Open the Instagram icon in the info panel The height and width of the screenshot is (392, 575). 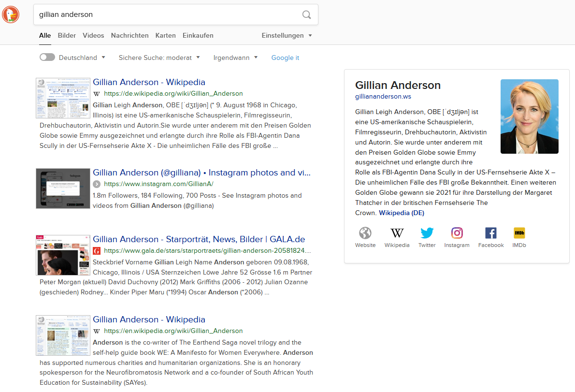457,233
